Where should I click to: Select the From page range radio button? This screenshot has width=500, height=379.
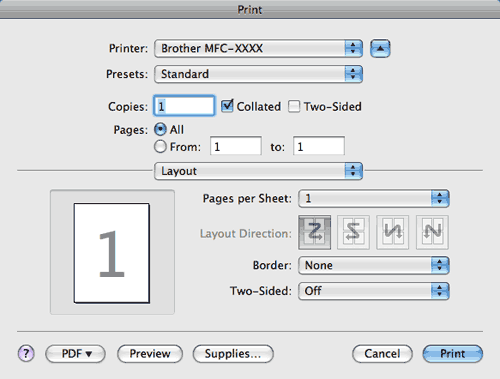[160, 146]
